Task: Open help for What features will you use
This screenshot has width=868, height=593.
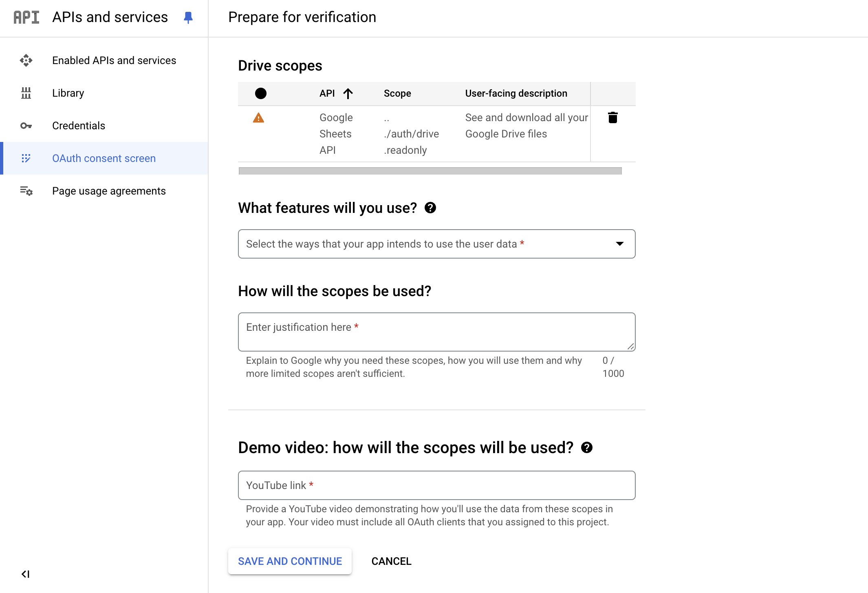Action: [430, 208]
